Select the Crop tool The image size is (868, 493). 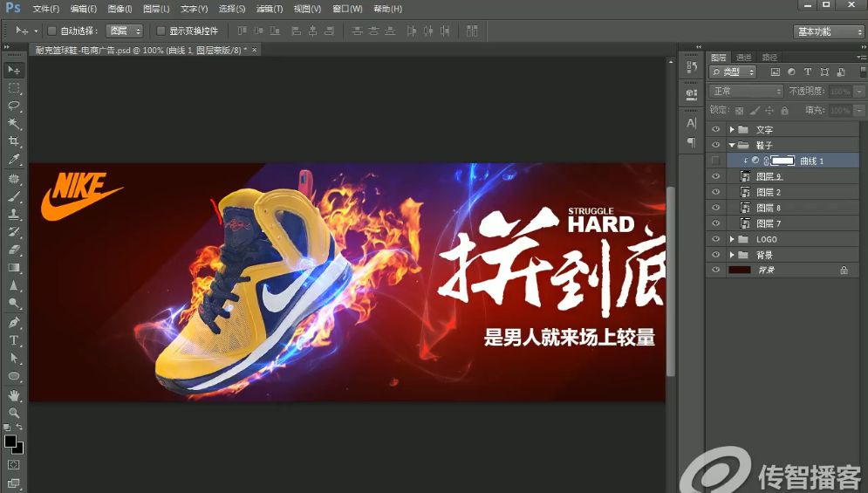pyautogui.click(x=14, y=141)
